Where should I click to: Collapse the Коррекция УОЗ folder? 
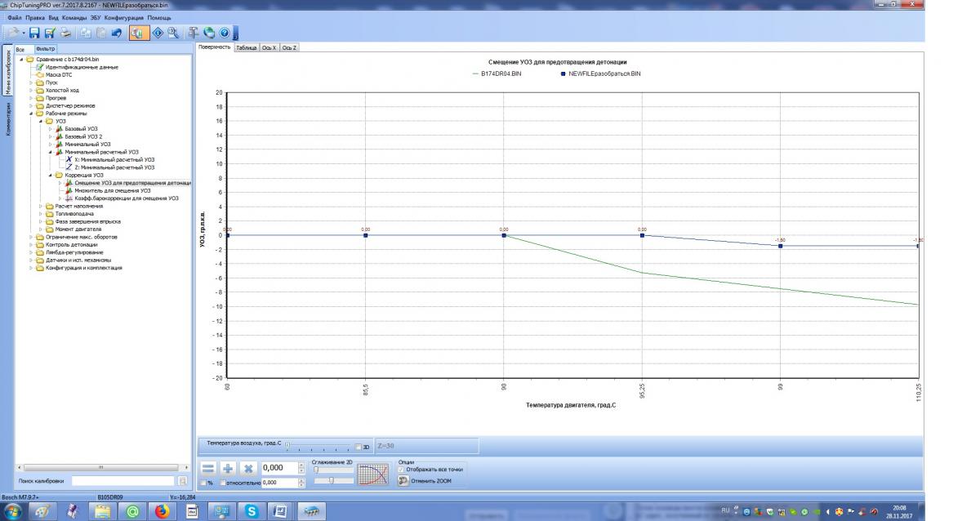(x=50, y=175)
